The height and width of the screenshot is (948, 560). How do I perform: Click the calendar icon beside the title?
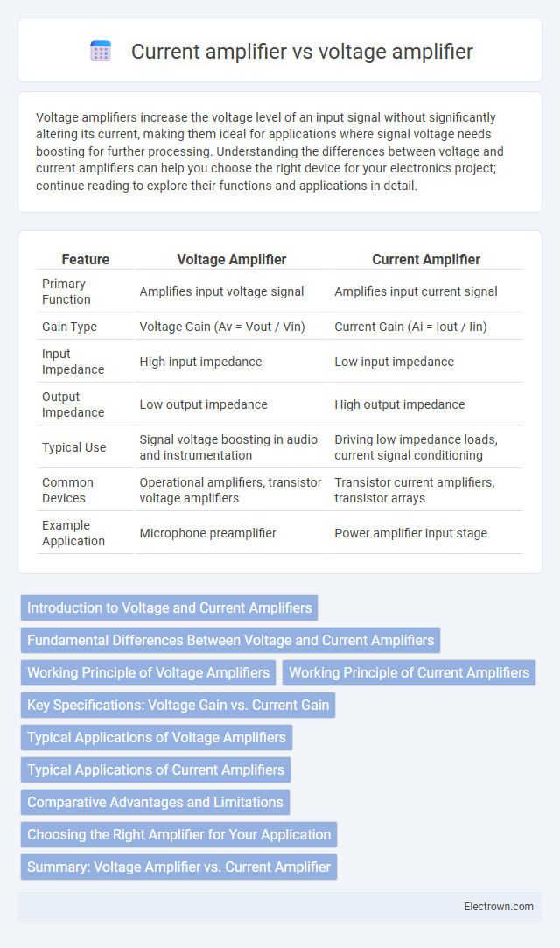[101, 52]
